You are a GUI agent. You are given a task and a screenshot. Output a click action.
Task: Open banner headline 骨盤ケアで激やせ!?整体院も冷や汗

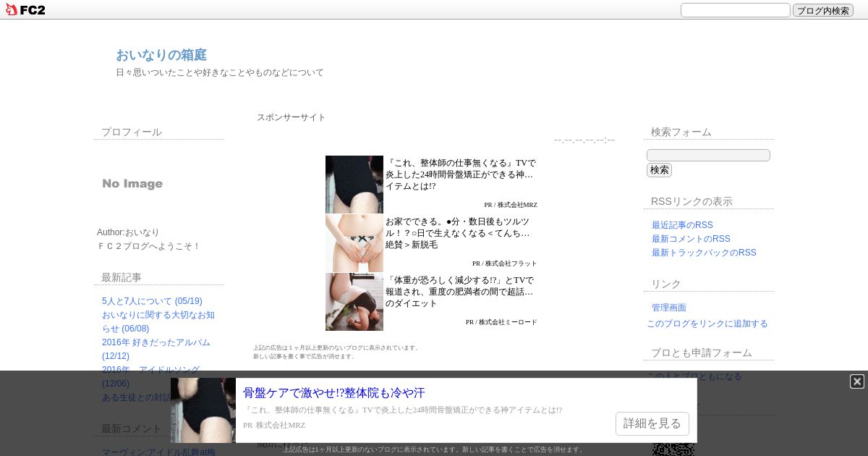[334, 393]
